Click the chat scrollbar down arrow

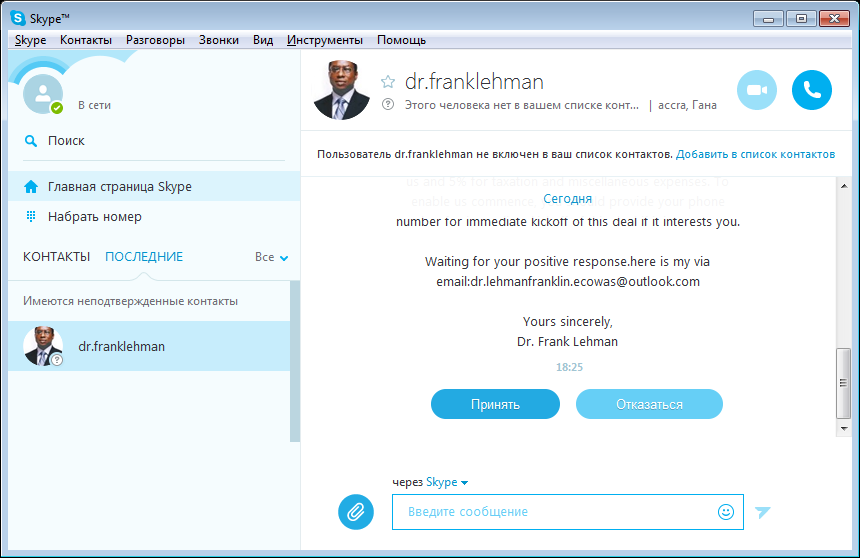pos(844,429)
